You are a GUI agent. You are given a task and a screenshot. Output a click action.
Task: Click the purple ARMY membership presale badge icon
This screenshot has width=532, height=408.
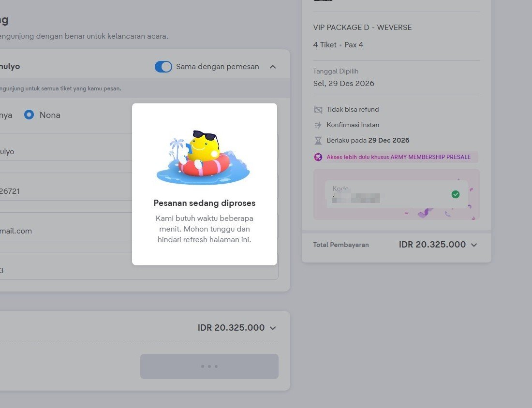(x=318, y=157)
